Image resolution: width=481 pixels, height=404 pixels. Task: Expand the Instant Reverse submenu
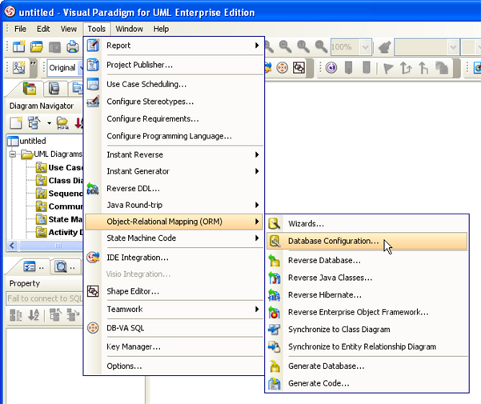[257, 155]
